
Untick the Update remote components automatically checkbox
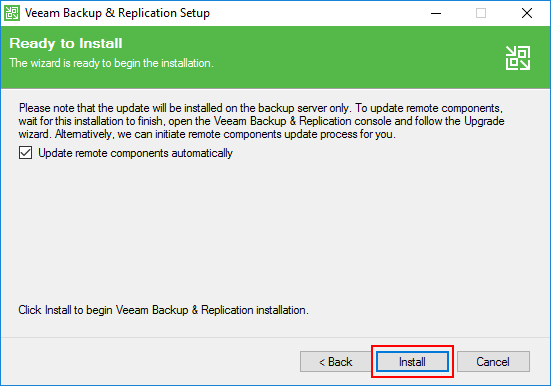25,153
